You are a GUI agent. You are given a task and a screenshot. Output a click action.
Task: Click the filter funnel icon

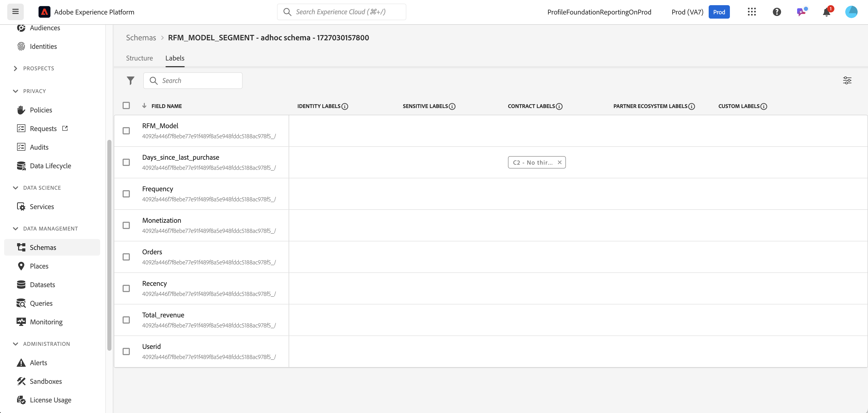click(x=130, y=80)
